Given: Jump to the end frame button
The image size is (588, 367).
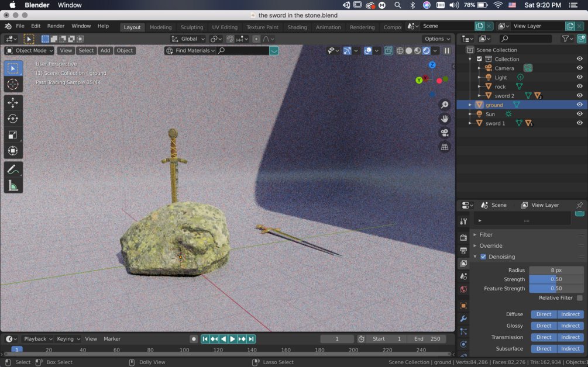Looking at the screenshot, I should pyautogui.click(x=251, y=339).
